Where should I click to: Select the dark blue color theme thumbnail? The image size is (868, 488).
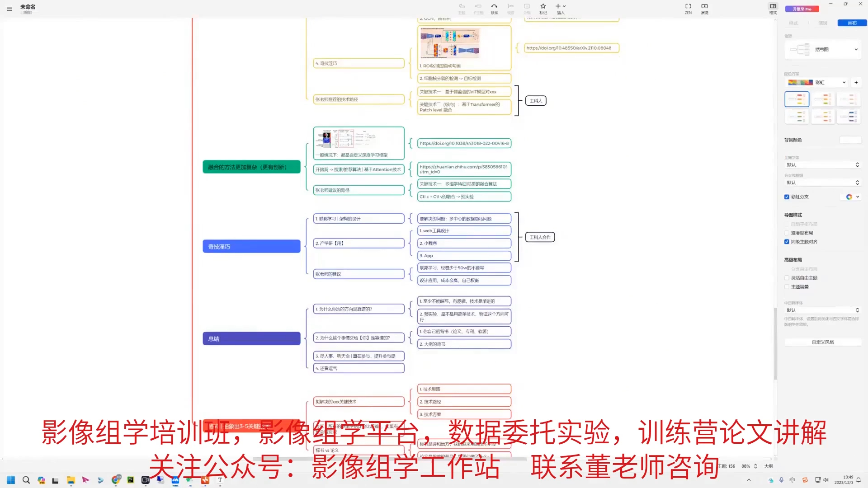tap(849, 117)
